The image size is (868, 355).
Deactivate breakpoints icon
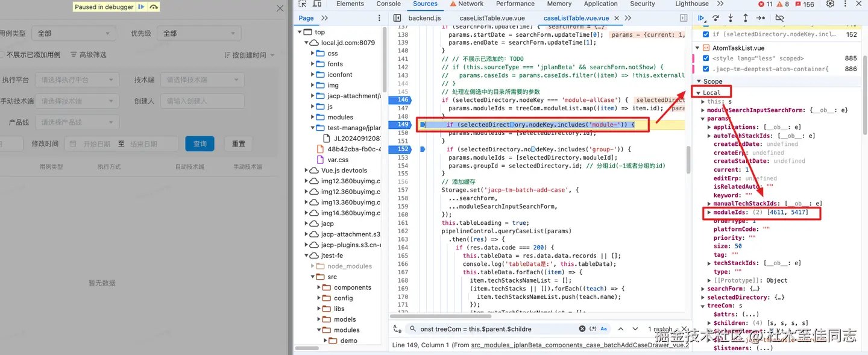[x=779, y=18]
